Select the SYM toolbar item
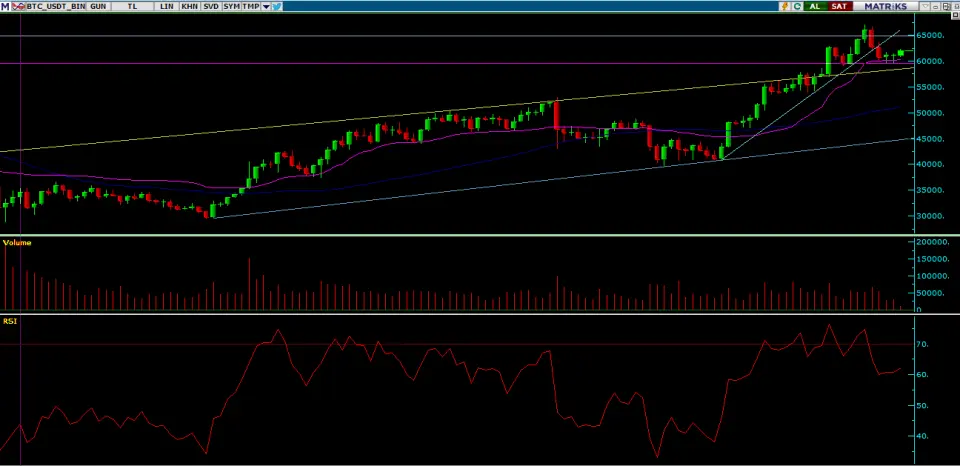This screenshot has width=960, height=466. click(x=231, y=6)
